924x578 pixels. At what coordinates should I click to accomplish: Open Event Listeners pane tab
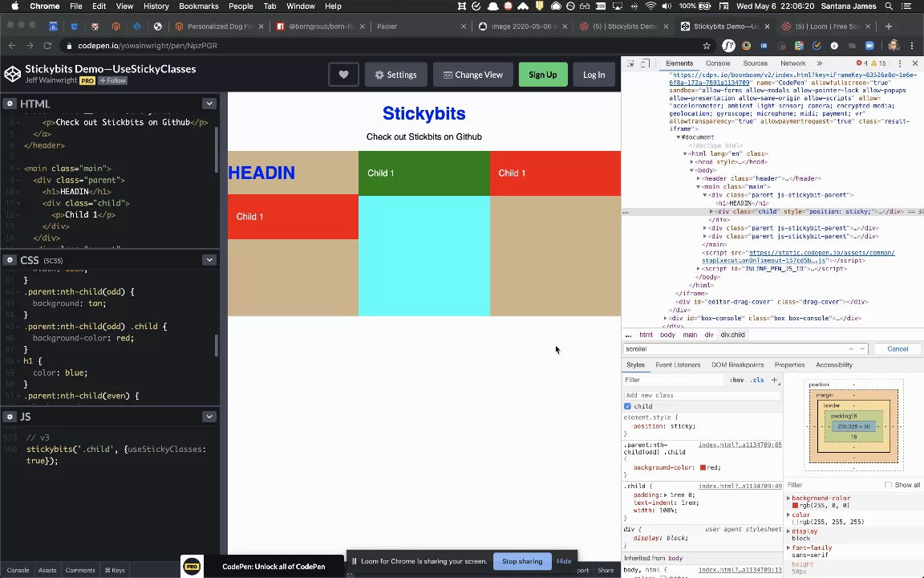(x=678, y=365)
